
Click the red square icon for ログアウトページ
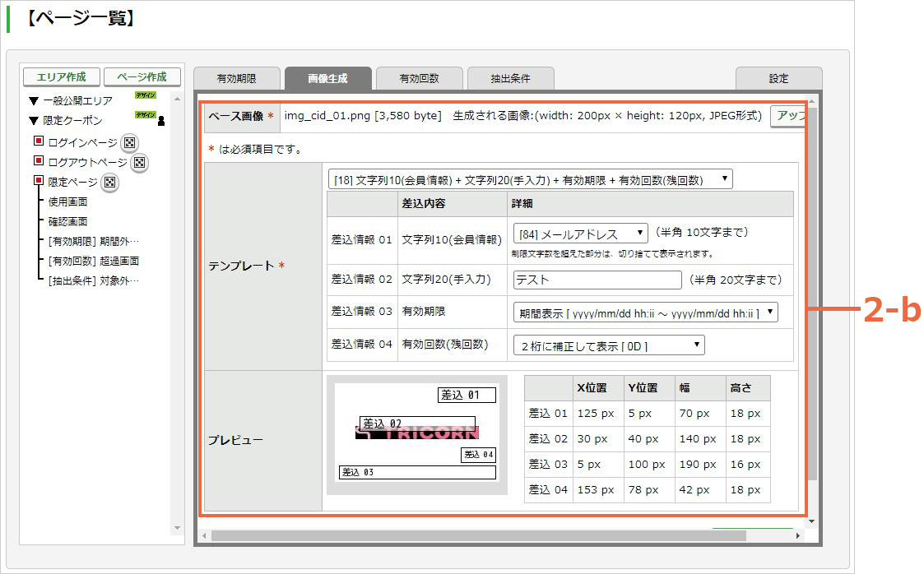coord(39,160)
